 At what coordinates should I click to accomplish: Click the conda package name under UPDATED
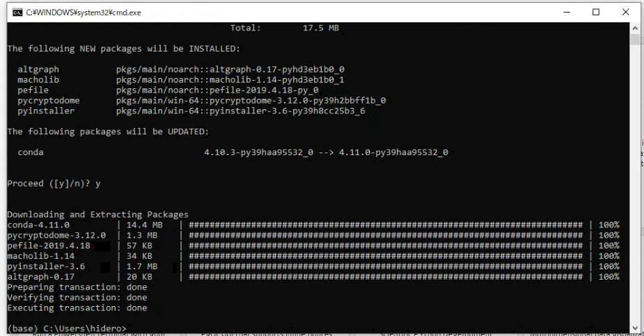(x=31, y=152)
